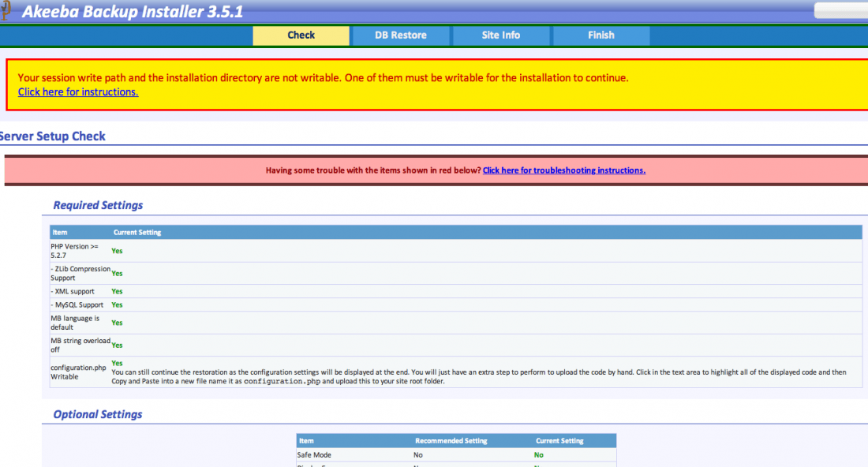Screen dimensions: 868x467
Task: Click the 'Required Settings' heading
Action: pyautogui.click(x=98, y=205)
